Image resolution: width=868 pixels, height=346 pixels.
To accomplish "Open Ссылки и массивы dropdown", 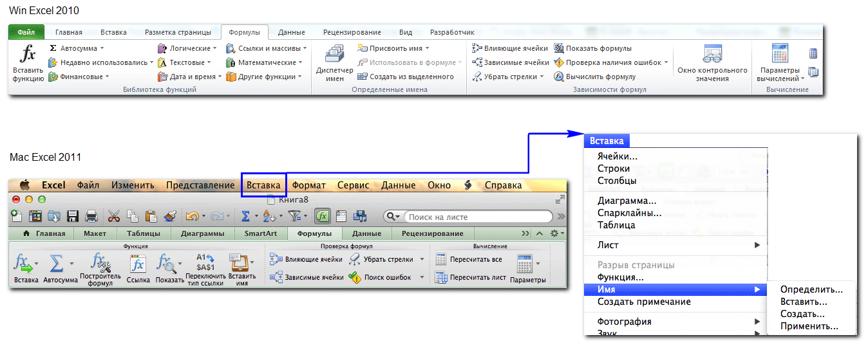I will [x=267, y=48].
